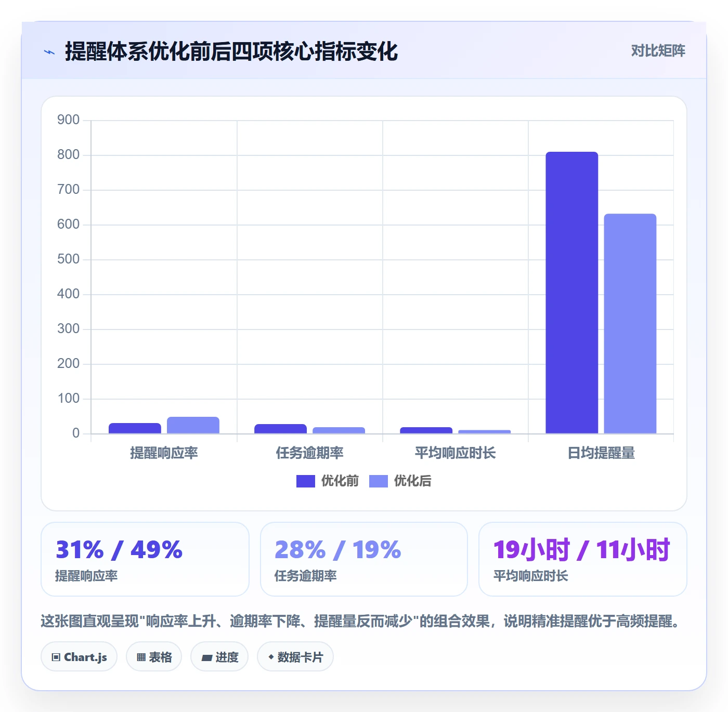728x712 pixels.
Task: Select the 19小时 / 11小时 stat card
Action: pyautogui.click(x=583, y=559)
